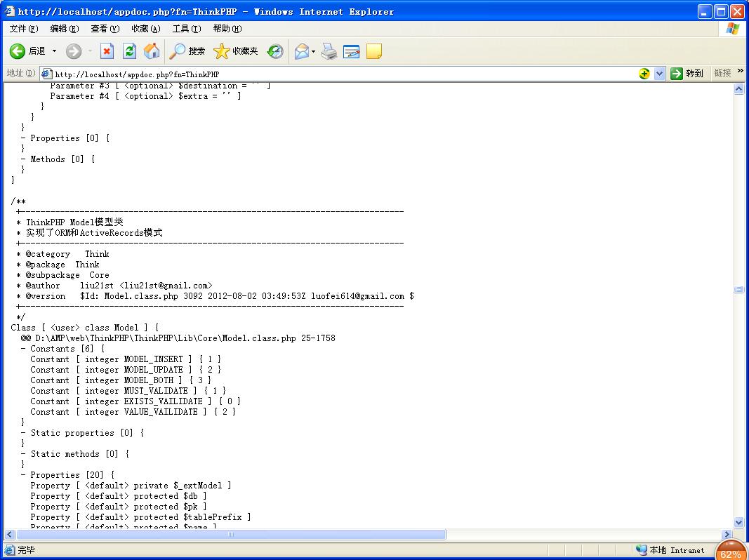Open the 工具(T) menu
The width and height of the screenshot is (749, 560).
tap(186, 29)
